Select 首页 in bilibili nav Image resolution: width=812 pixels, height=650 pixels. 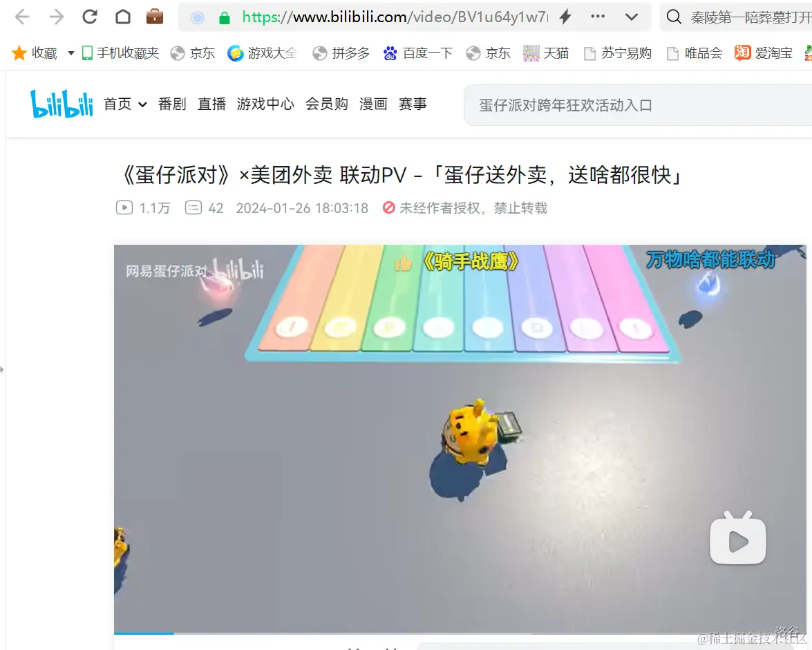point(117,104)
